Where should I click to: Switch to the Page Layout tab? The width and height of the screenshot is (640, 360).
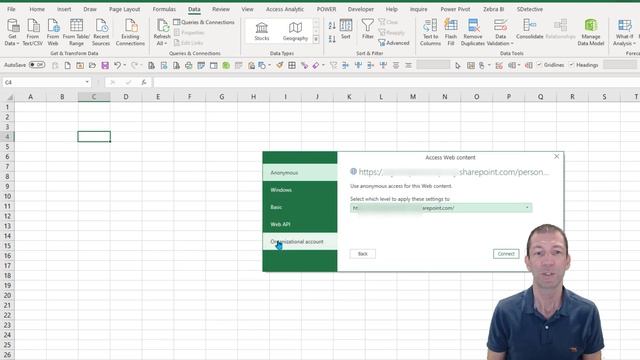[x=124, y=9]
